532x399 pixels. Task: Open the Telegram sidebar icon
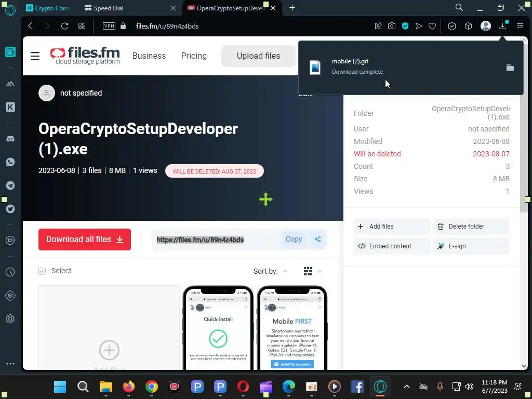10,185
